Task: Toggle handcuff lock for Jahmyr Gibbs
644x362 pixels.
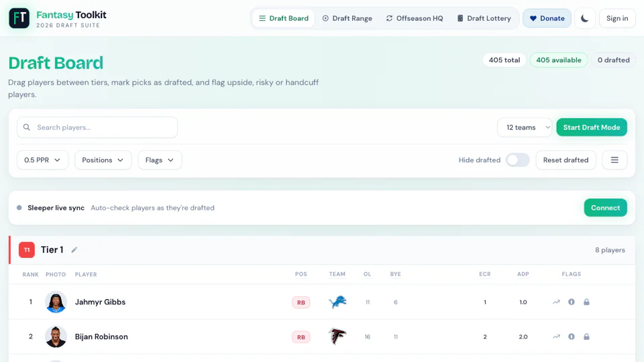Action: tap(586, 302)
